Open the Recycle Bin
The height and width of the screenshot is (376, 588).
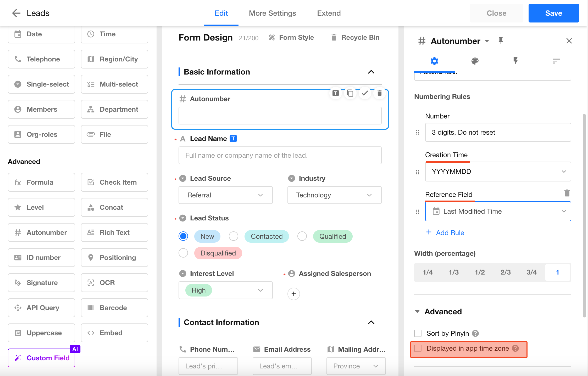point(355,38)
